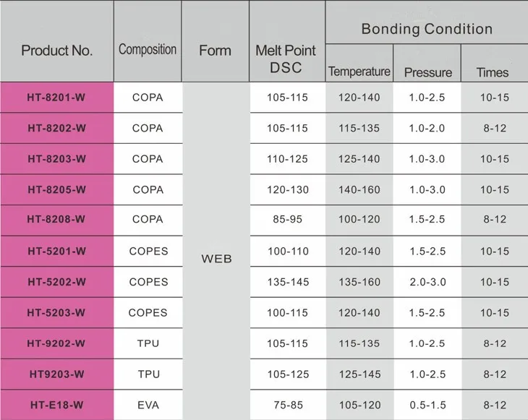The height and width of the screenshot is (420, 528).
Task: Click the HT-8201-W product cell
Action: (x=57, y=98)
